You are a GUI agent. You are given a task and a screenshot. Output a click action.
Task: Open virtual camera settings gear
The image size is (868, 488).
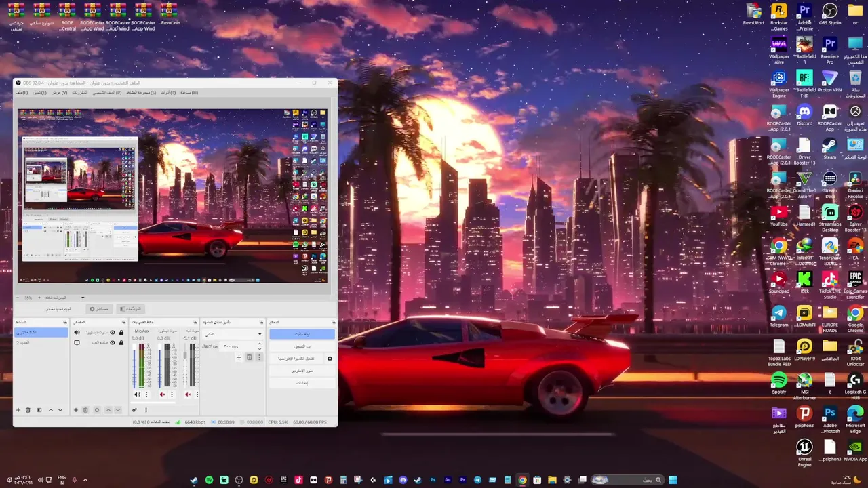tap(330, 359)
